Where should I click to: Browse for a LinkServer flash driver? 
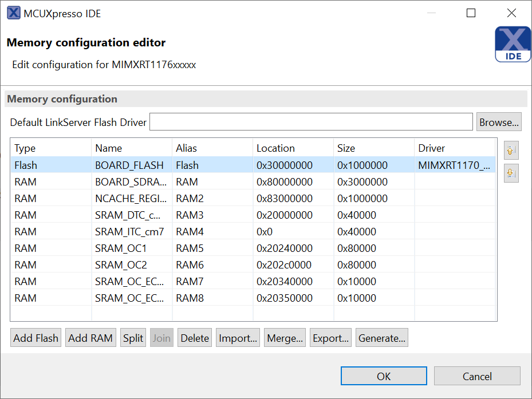498,121
